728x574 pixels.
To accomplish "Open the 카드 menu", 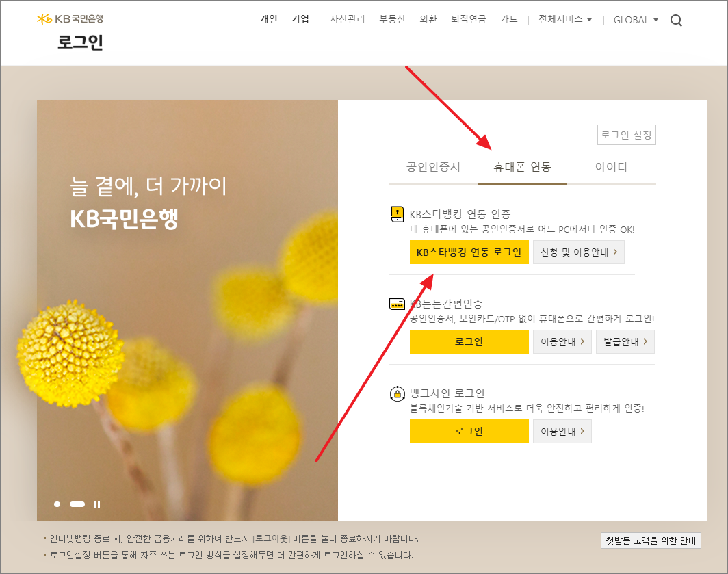I will click(509, 19).
